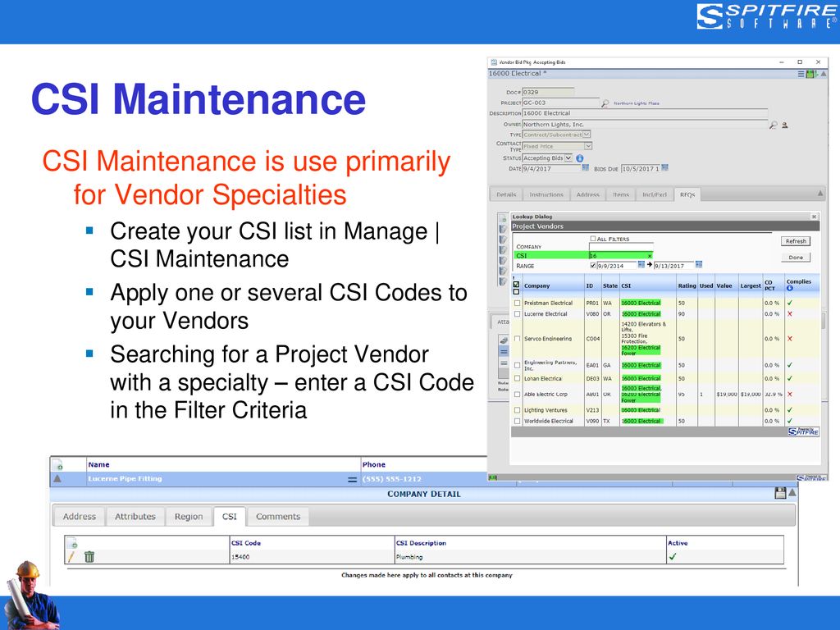Sort vendors by the Rating column header

coord(687,286)
